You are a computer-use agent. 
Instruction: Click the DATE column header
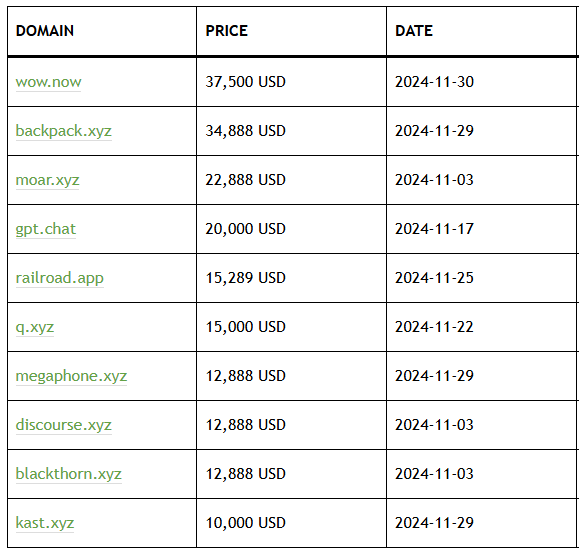(414, 31)
